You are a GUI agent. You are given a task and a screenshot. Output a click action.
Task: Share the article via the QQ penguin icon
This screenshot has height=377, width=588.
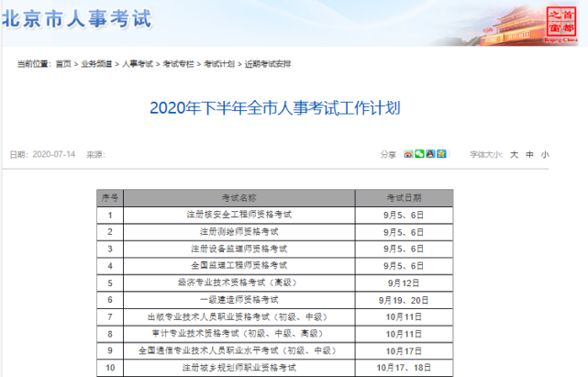coord(430,154)
